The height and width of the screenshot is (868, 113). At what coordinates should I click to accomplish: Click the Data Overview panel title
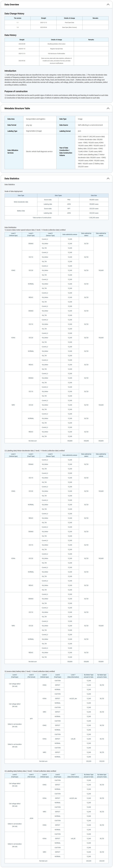tap(12, 5)
